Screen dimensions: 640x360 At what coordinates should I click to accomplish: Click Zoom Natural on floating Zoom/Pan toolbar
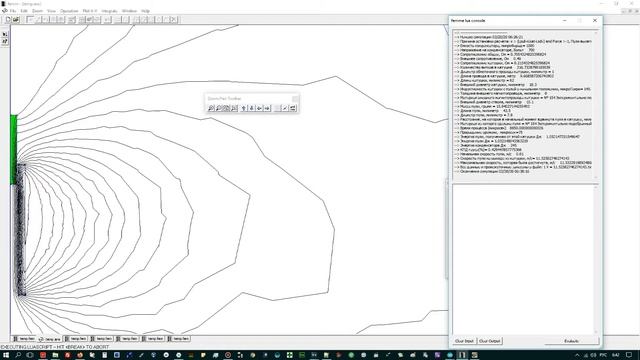click(x=227, y=108)
